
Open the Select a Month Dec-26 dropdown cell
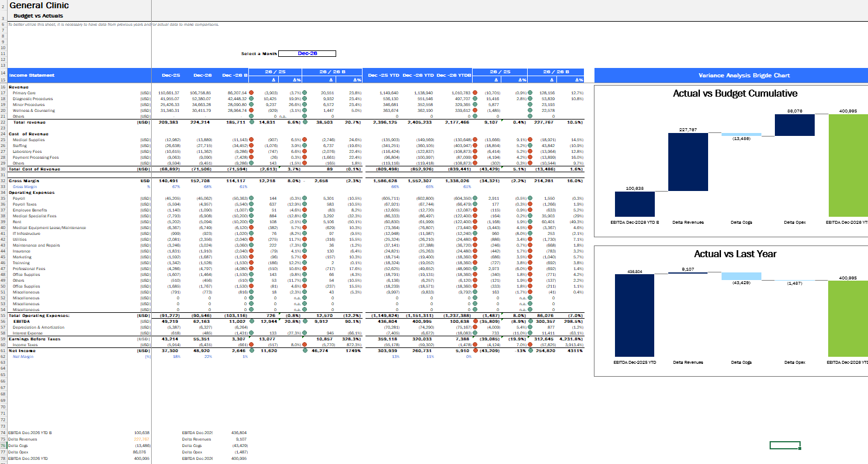point(307,53)
